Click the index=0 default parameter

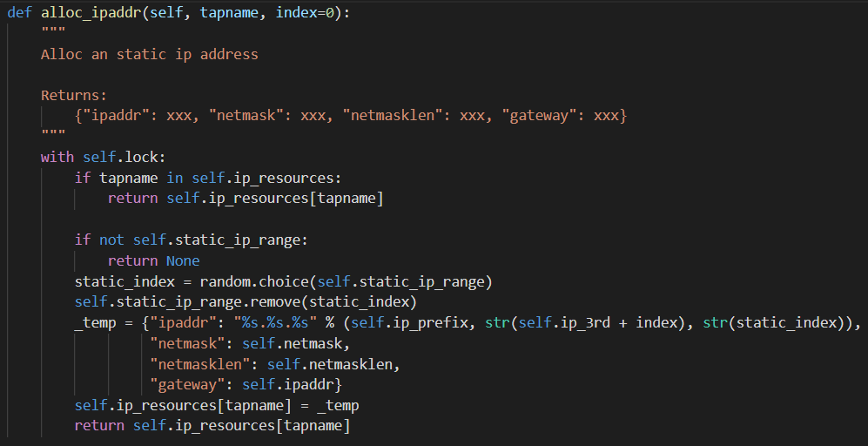(305, 12)
